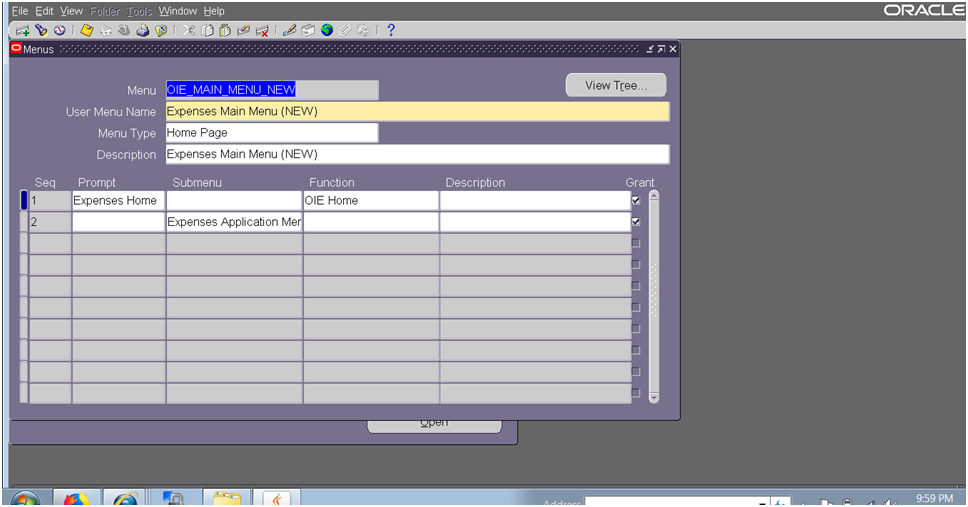This screenshot has width=968, height=507.
Task: Open the Edit menu
Action: click(44, 11)
